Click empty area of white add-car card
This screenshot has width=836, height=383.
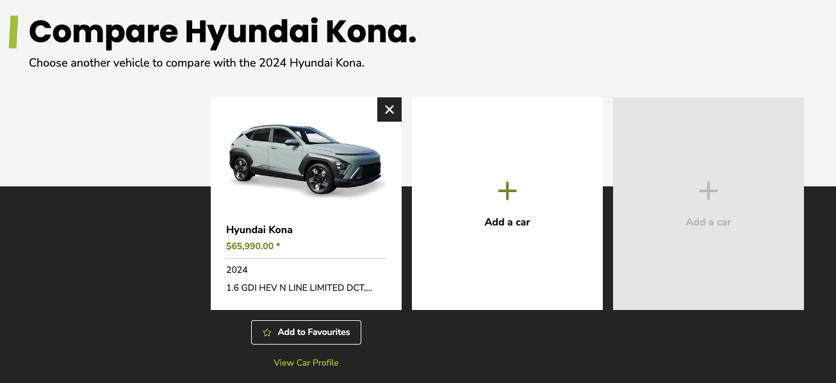[507, 267]
